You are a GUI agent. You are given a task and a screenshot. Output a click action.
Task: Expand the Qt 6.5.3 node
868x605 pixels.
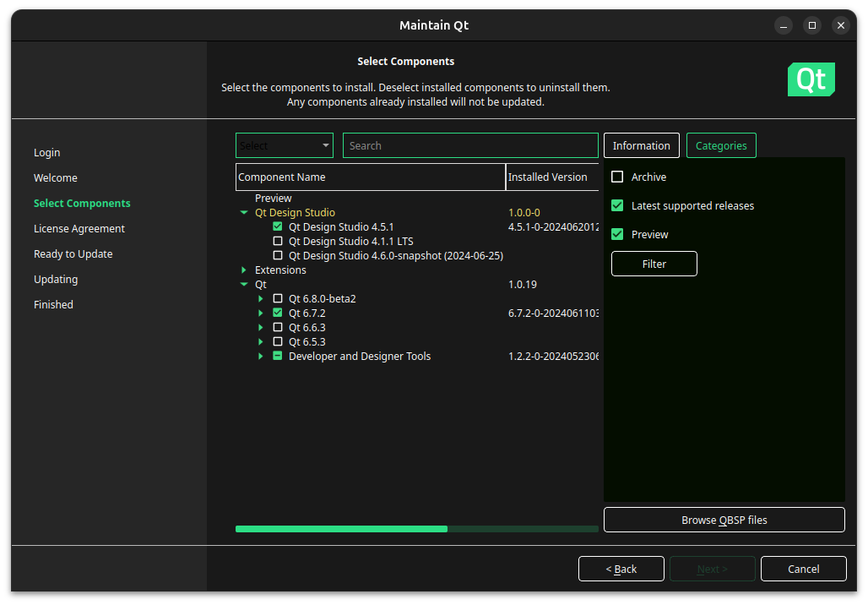click(x=260, y=342)
